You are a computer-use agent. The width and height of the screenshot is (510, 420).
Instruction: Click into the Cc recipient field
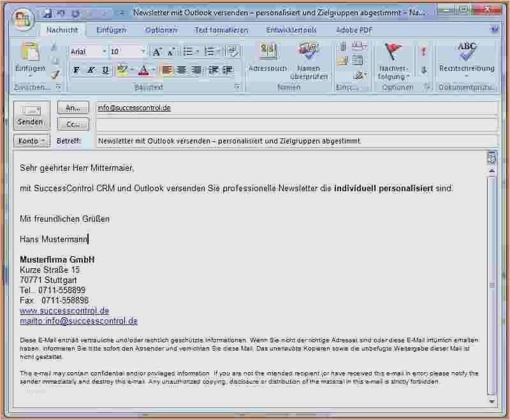(x=296, y=124)
